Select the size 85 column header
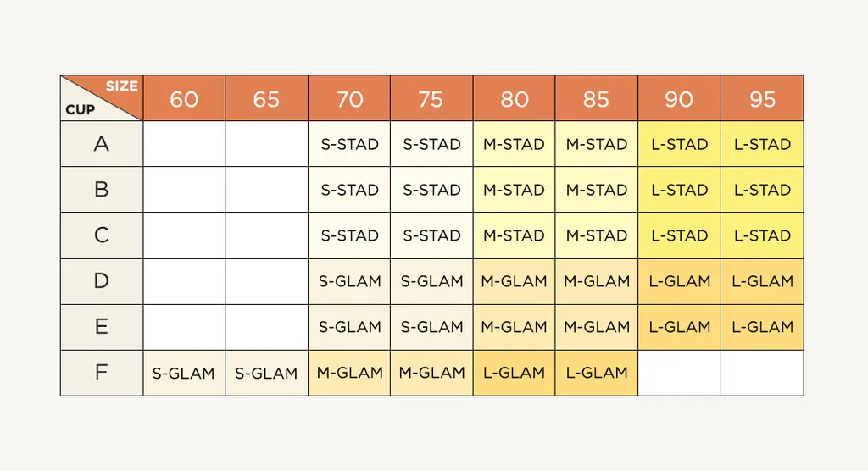The width and height of the screenshot is (868, 471). (597, 98)
